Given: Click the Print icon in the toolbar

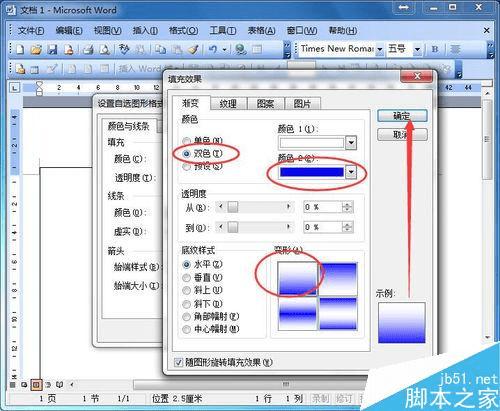Looking at the screenshot, I should (88, 50).
